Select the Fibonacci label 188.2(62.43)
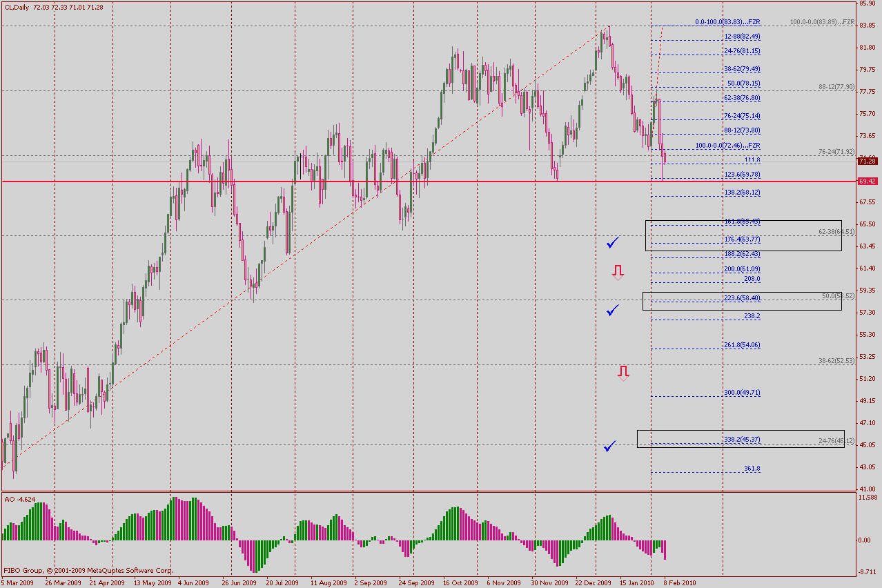 [742, 254]
